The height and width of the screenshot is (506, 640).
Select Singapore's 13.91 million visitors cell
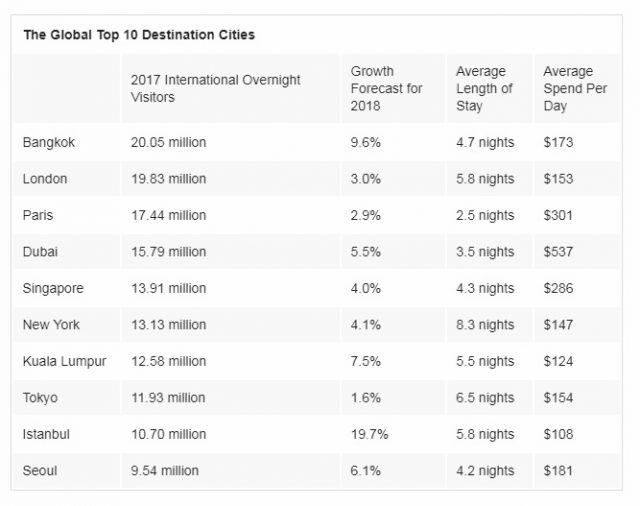click(168, 288)
